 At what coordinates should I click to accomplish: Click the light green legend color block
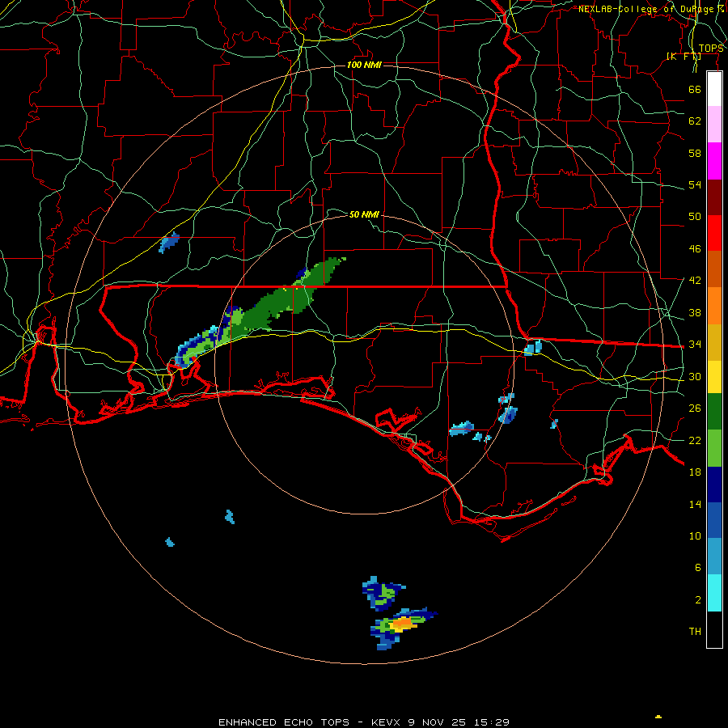tap(714, 448)
